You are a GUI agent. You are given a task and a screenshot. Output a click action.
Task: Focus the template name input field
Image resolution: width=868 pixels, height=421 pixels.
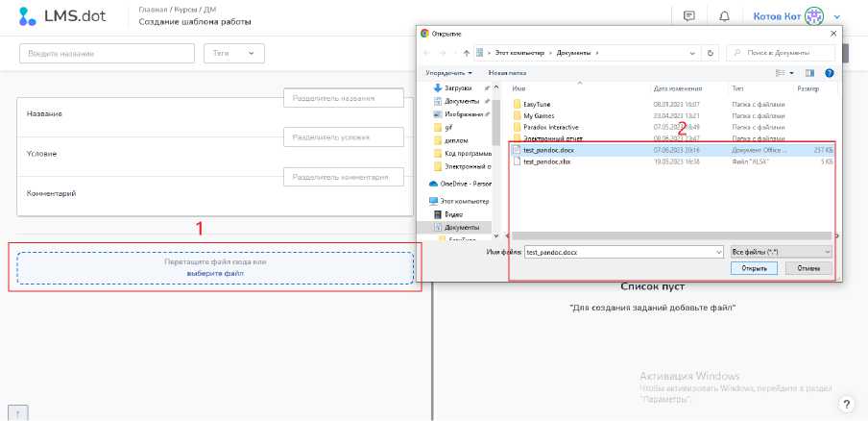tap(108, 53)
